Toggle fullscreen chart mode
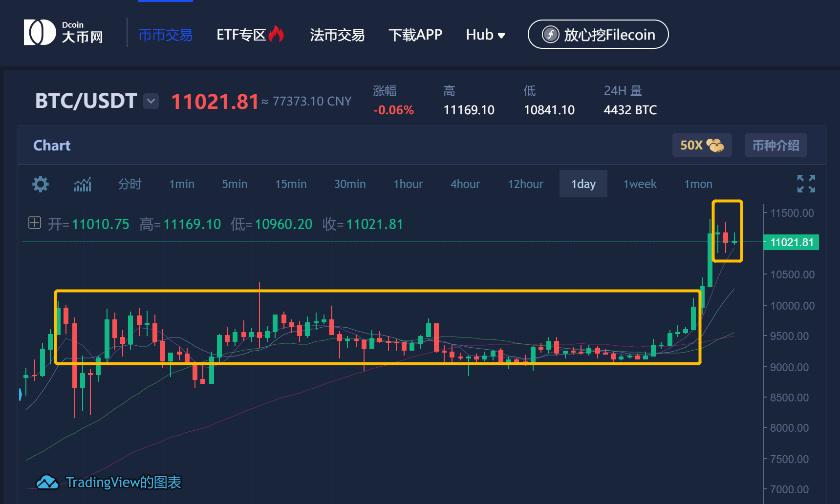Screen dimensions: 840x504 tap(806, 184)
